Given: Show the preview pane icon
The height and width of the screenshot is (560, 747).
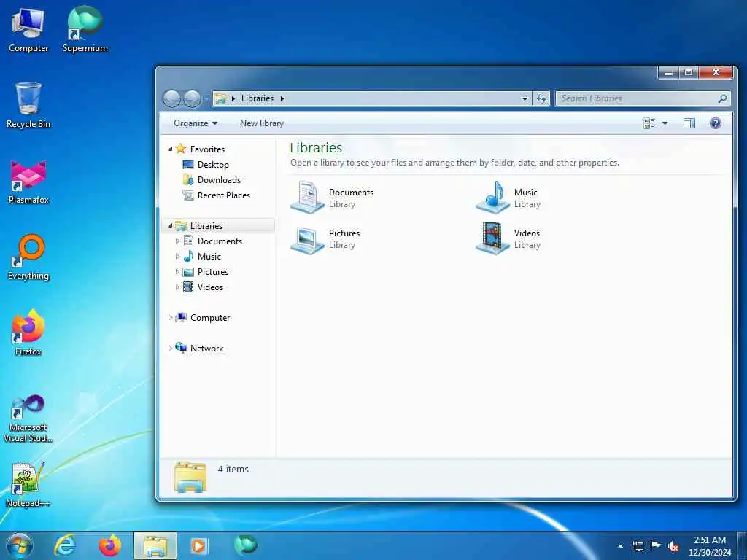Looking at the screenshot, I should tap(689, 123).
